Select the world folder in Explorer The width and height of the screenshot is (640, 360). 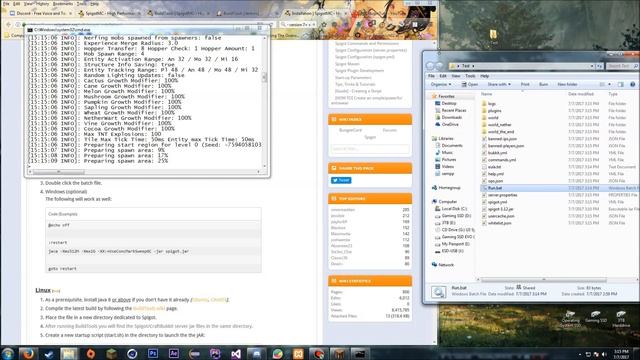coord(493,118)
